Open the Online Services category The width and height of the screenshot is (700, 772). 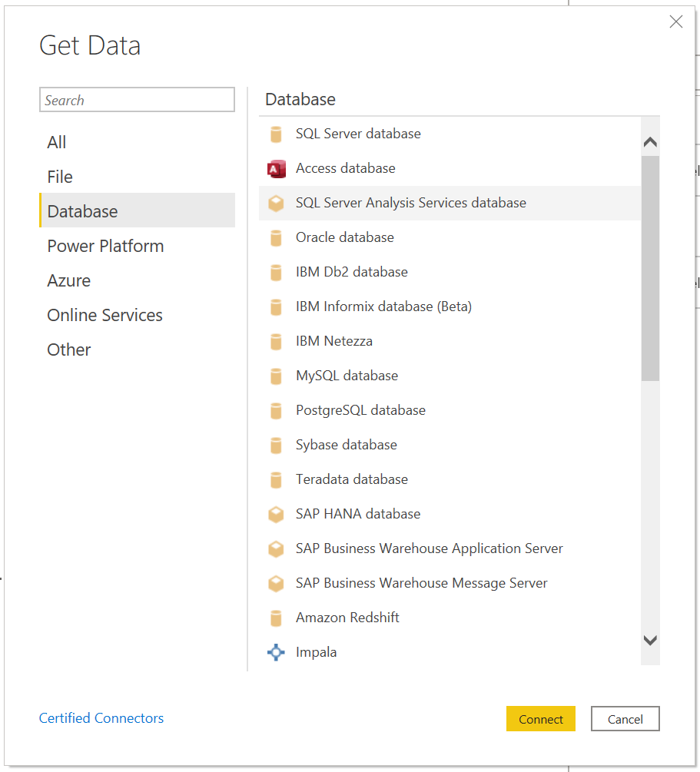click(105, 315)
